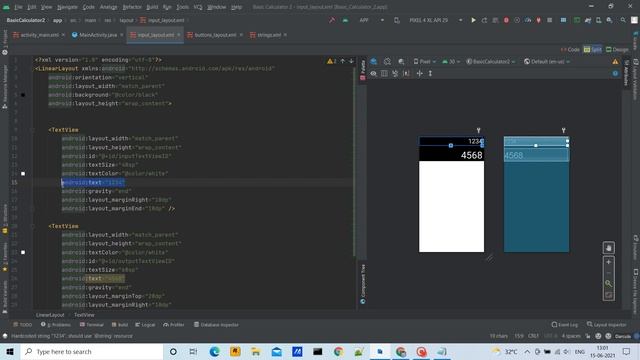Image resolution: width=640 pixels, height=360 pixels.
Task: Click the preview warning triangle icon
Action: click(615, 62)
